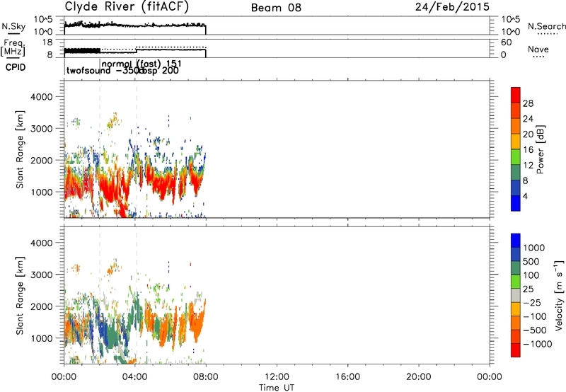566x392 pixels.
Task: Click the '12:00' time axis label
Action: pyautogui.click(x=277, y=377)
